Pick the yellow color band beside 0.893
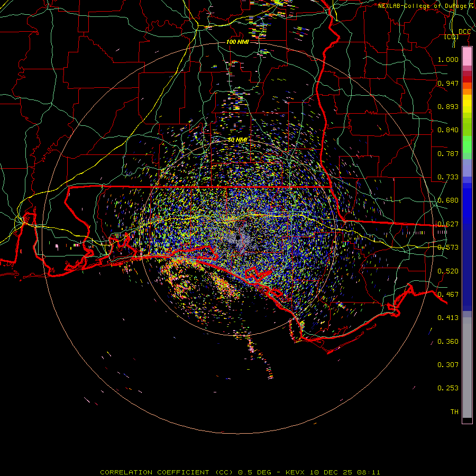476x476 pixels. click(467, 106)
